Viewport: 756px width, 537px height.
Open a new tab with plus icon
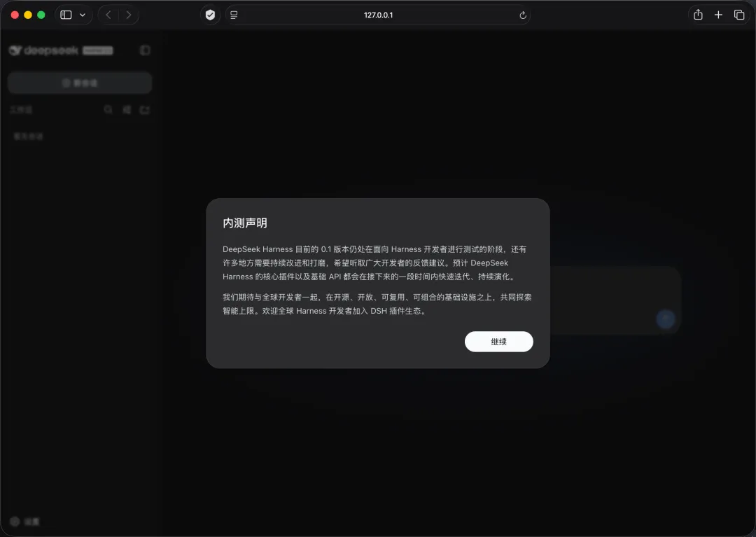tap(718, 15)
